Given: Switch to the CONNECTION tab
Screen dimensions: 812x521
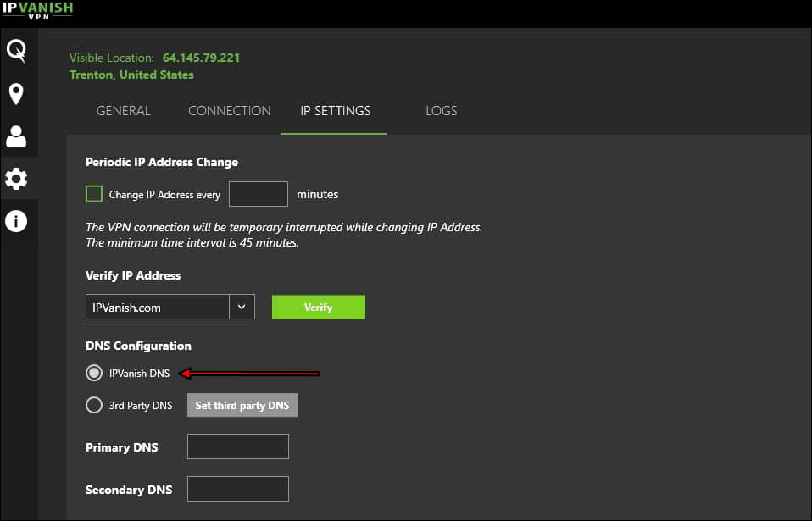Looking at the screenshot, I should 230,111.
